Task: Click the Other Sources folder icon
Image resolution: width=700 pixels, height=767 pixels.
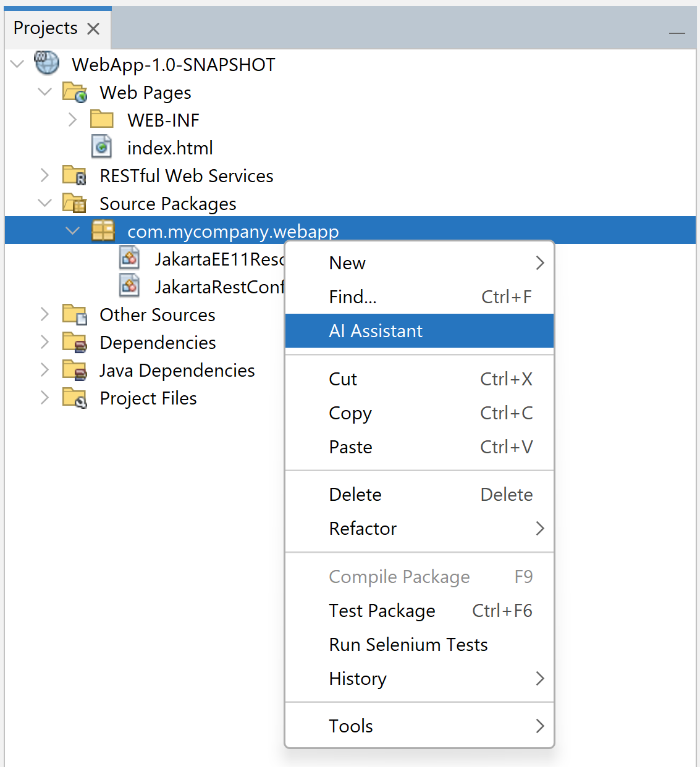Action: [75, 314]
